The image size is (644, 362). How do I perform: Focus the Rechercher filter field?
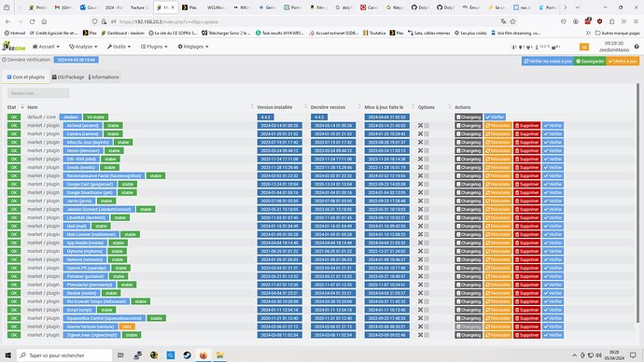pos(38,93)
